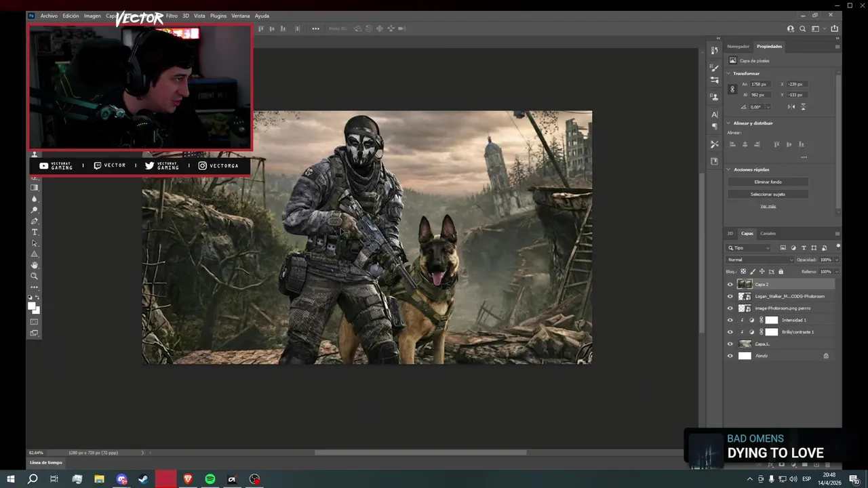
Task: Select the Path Selection arrow tool
Action: [35, 243]
